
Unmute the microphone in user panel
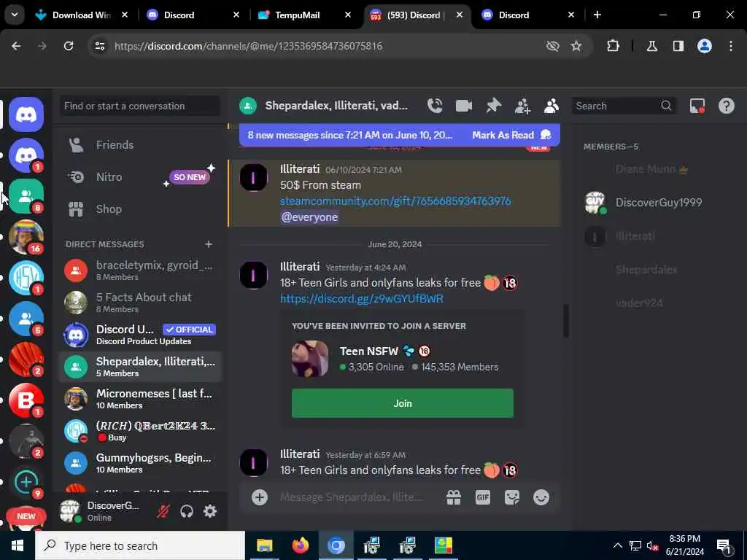(163, 511)
